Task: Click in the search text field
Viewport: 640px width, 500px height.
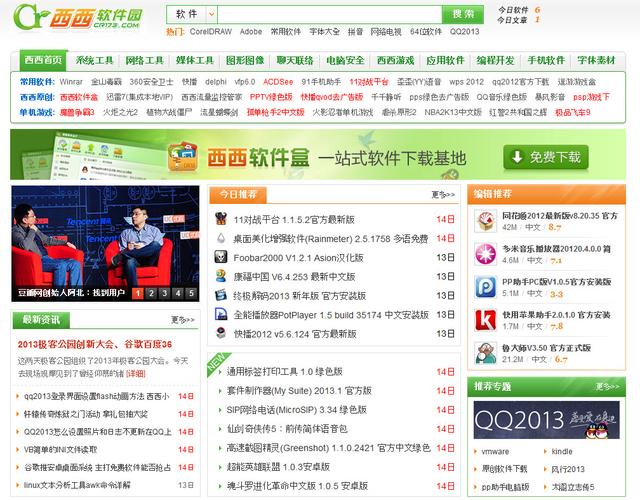Action: coord(328,15)
